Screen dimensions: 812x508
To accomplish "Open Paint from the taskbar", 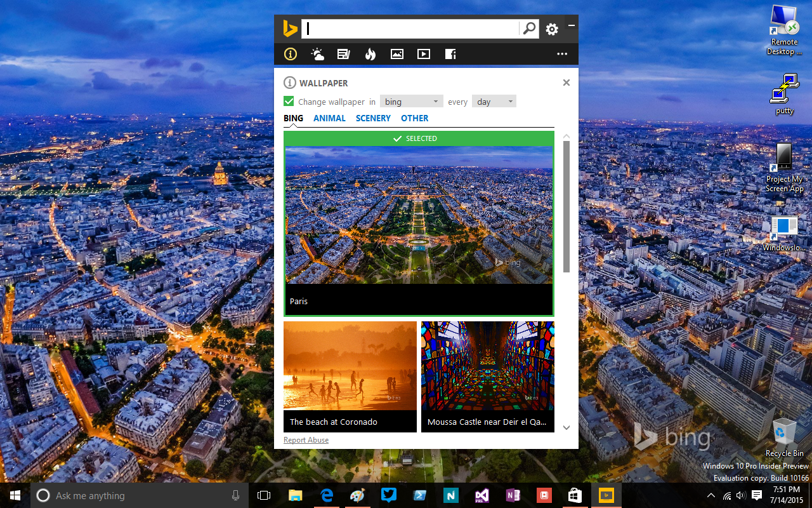I will (358, 495).
